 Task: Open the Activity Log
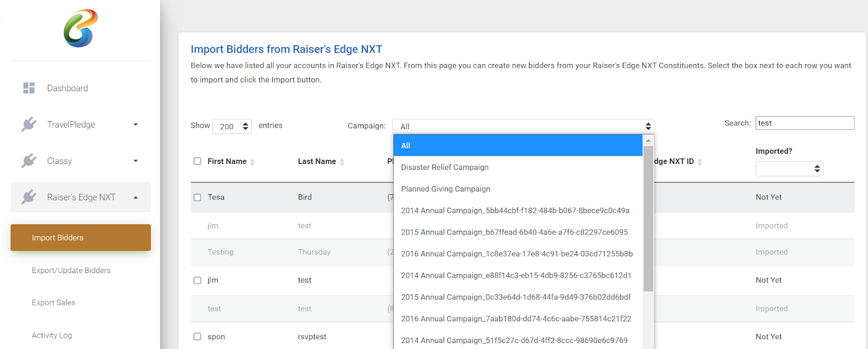(x=52, y=335)
